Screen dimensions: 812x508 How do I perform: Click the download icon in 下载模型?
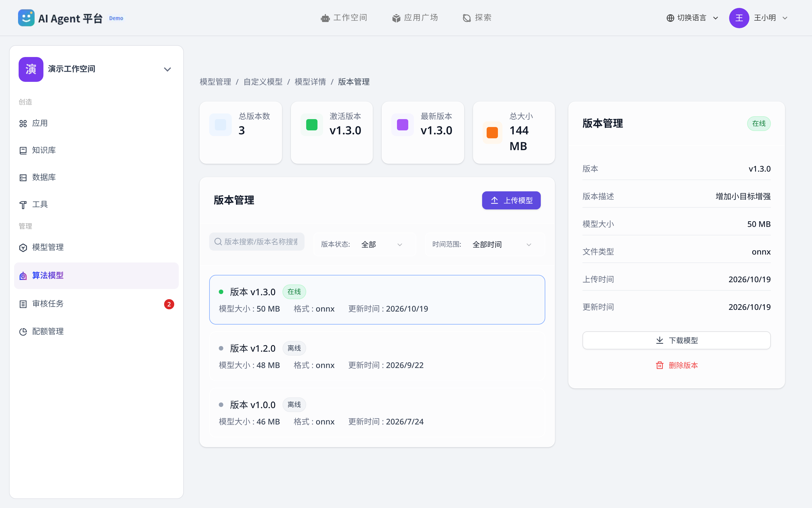(660, 340)
